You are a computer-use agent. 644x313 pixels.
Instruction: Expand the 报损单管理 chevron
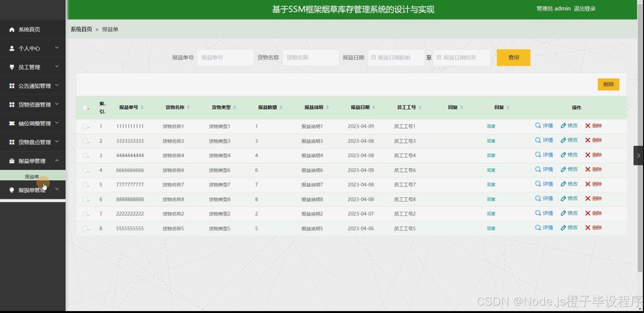(57, 189)
